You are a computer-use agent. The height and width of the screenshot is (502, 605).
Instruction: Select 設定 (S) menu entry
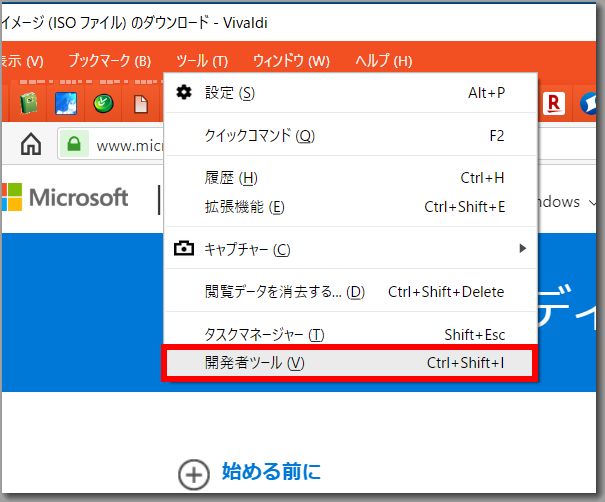point(350,93)
